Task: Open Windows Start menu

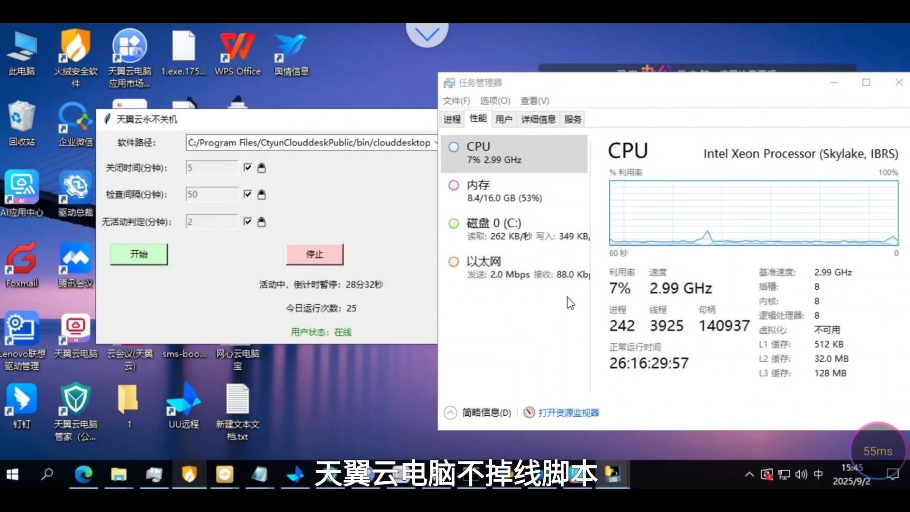Action: (x=12, y=475)
